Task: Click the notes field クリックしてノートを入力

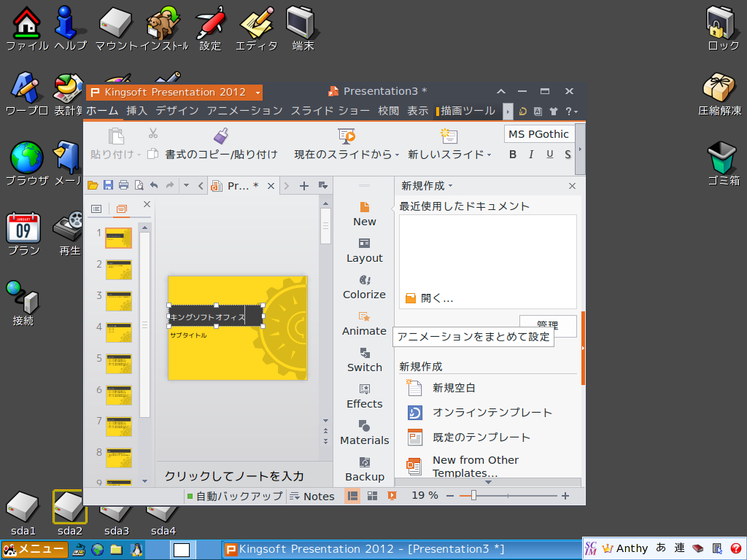Action: coord(234,476)
